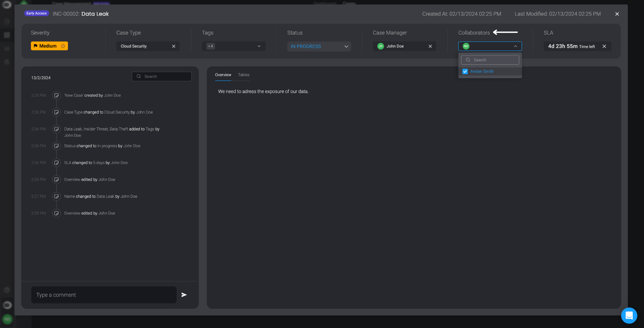Click the orange severity dropdown arrow
This screenshot has height=328, width=644.
tap(63, 46)
